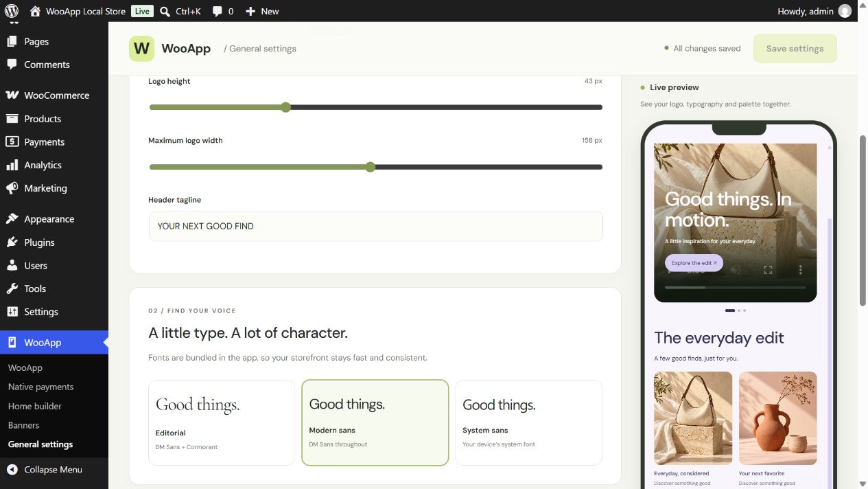Image resolution: width=868 pixels, height=489 pixels.
Task: Open the General settings submenu item
Action: (x=40, y=444)
